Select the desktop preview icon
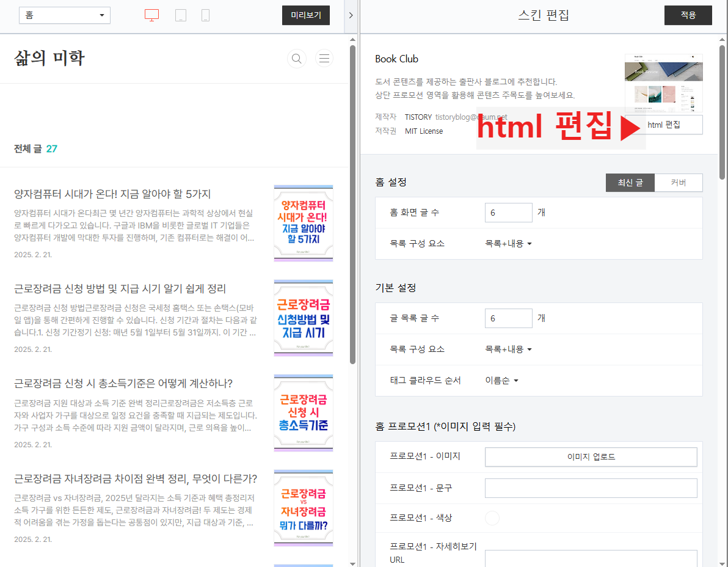Screen dimensions: 728x567 (151, 15)
